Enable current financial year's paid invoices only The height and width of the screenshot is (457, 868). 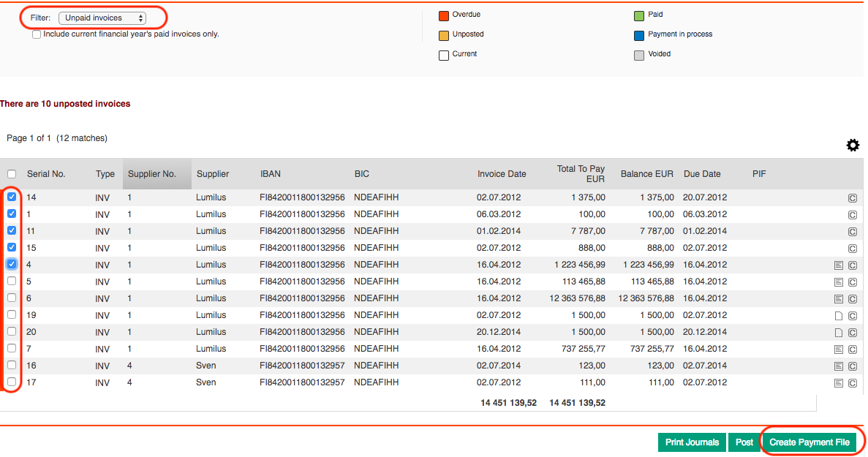(x=37, y=34)
